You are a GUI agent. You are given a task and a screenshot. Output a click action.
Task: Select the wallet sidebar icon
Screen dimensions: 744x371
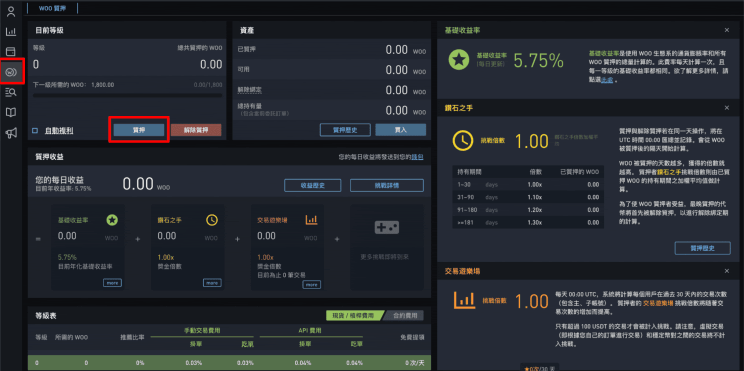click(10, 52)
